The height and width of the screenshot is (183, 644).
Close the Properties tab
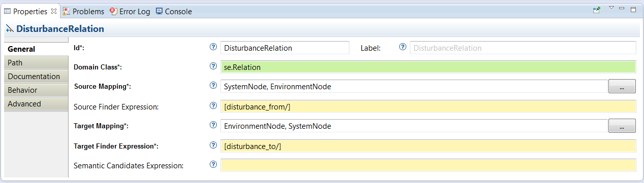point(54,11)
